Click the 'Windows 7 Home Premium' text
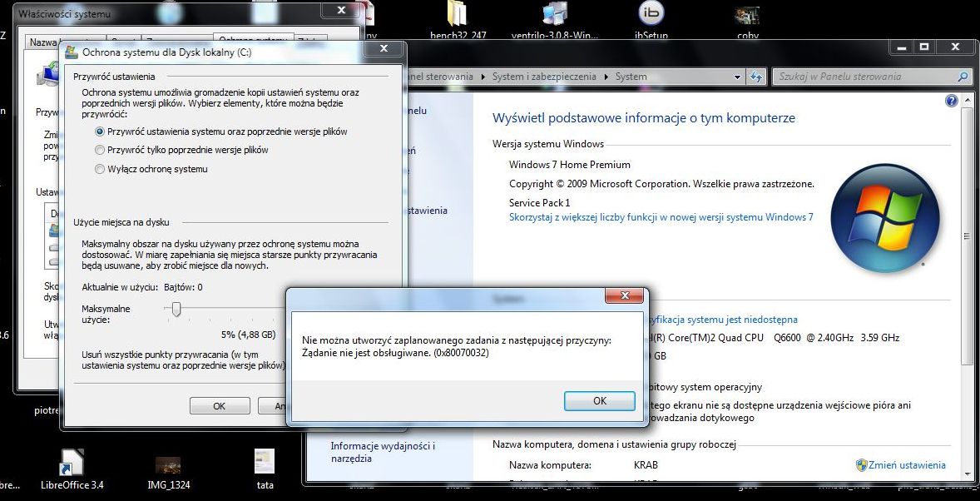The image size is (980, 501). 570,165
